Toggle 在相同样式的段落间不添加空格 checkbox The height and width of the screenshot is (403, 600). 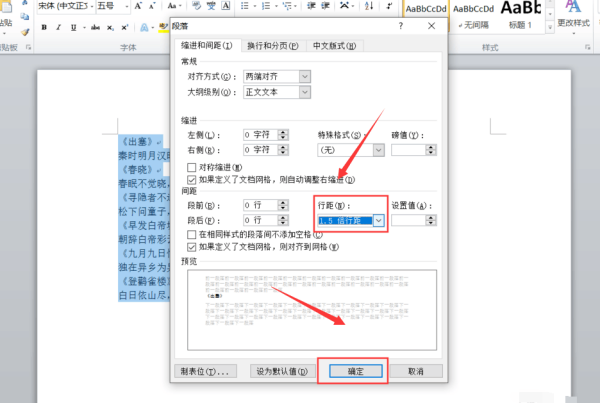[x=193, y=233]
